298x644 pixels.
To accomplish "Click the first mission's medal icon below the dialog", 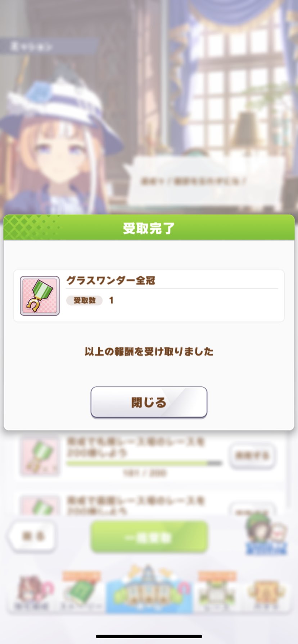I will pos(40,456).
